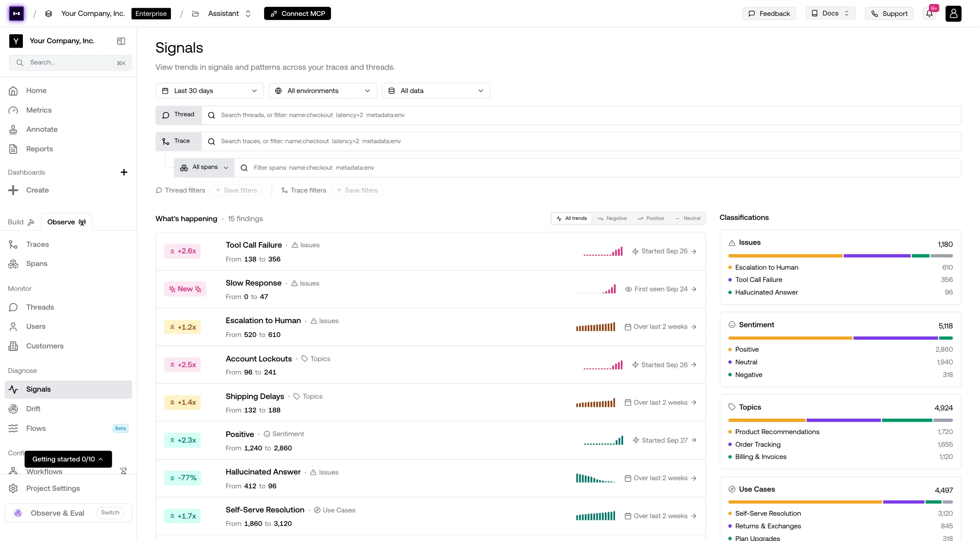This screenshot has width=980, height=541.
Task: Open Reports in the sidebar
Action: [68, 149]
